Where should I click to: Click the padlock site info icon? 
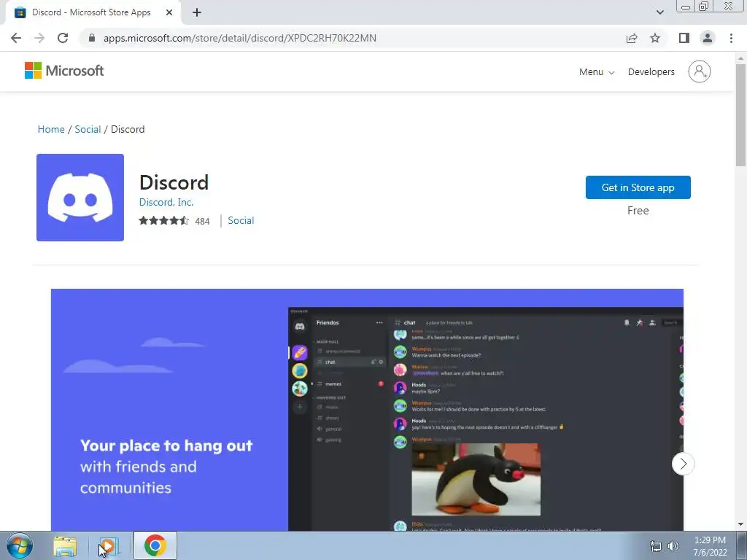[x=92, y=38]
